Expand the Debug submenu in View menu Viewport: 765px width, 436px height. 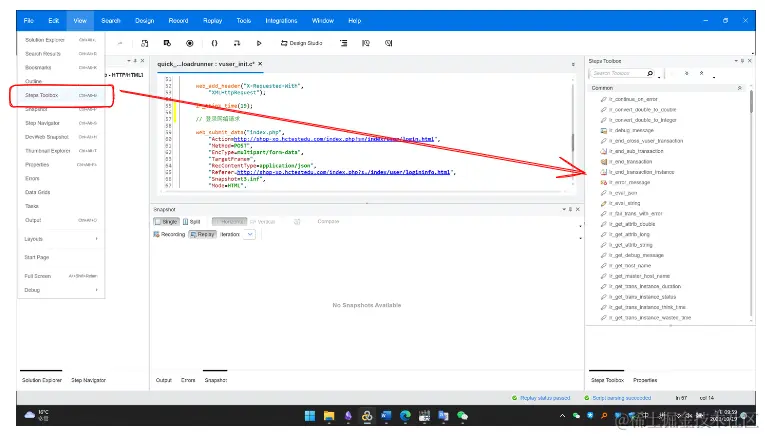pos(61,290)
